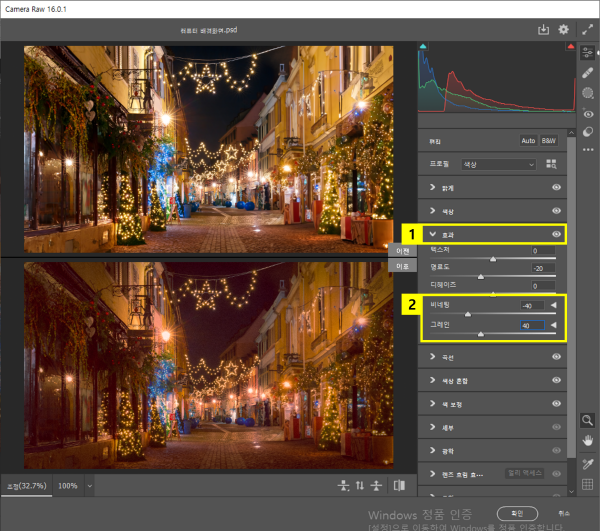Viewport: 600px width, 531px height.
Task: Select the Red Eye removal tool
Action: (589, 113)
